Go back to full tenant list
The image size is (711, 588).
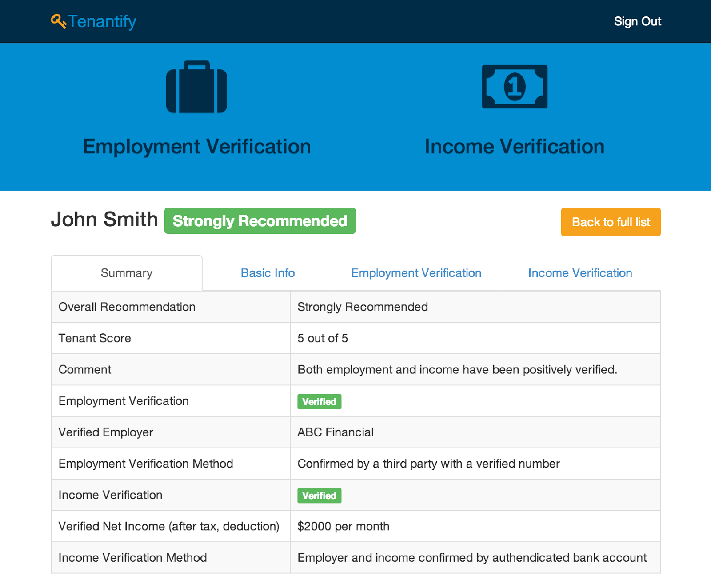(x=611, y=222)
